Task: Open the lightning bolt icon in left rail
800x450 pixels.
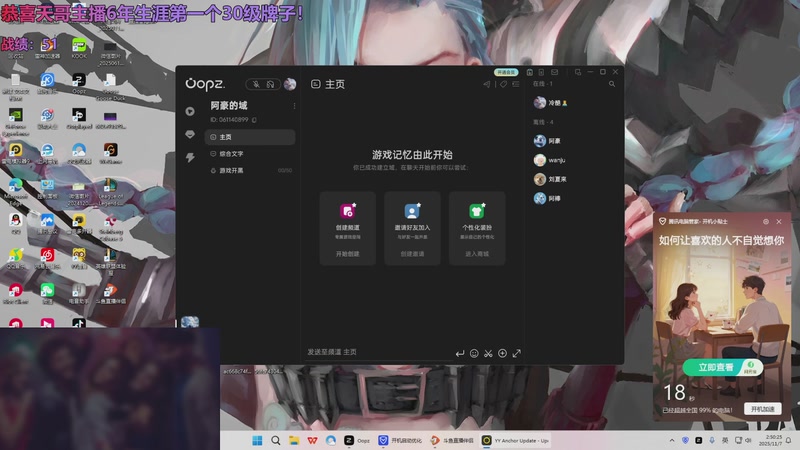Action: pyautogui.click(x=190, y=157)
